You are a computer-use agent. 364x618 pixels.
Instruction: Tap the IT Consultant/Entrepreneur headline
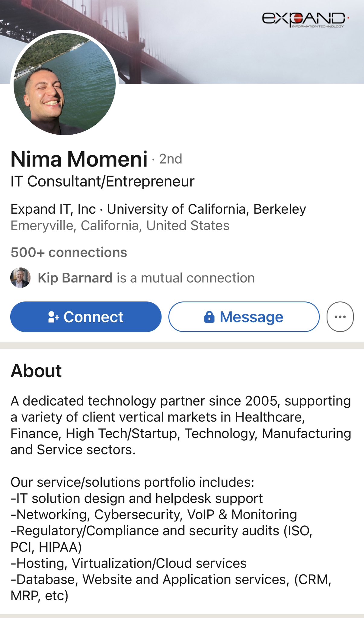tap(103, 181)
